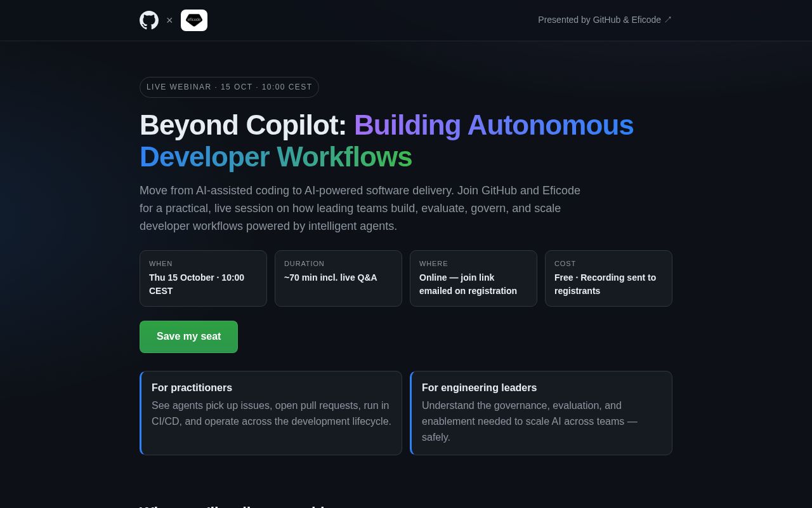Click the practitioners description about CI/CD
812x508 pixels.
click(272, 413)
